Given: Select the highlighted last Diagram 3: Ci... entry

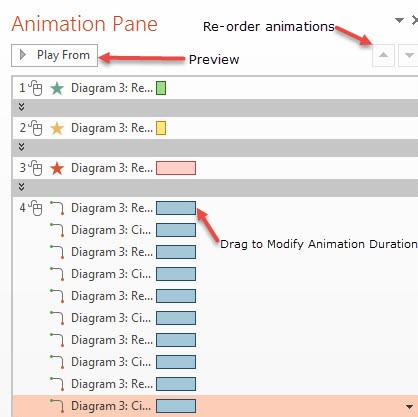Looking at the screenshot, I should pos(215,406).
